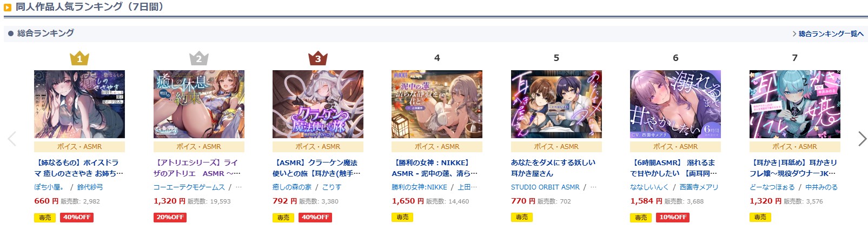868x237 pixels.
Task: Open the title あなたをダメにする妖しい耳かき屋さん
Action: [553, 168]
